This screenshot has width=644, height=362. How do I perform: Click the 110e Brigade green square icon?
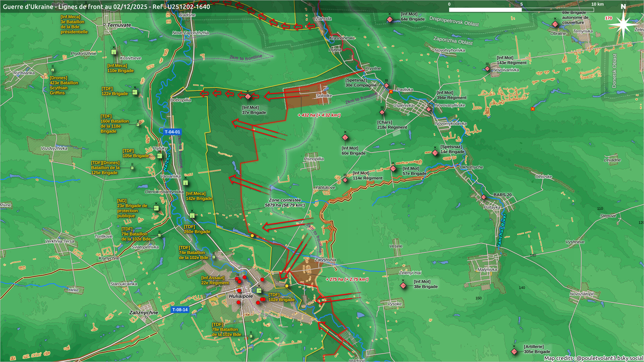(x=114, y=52)
